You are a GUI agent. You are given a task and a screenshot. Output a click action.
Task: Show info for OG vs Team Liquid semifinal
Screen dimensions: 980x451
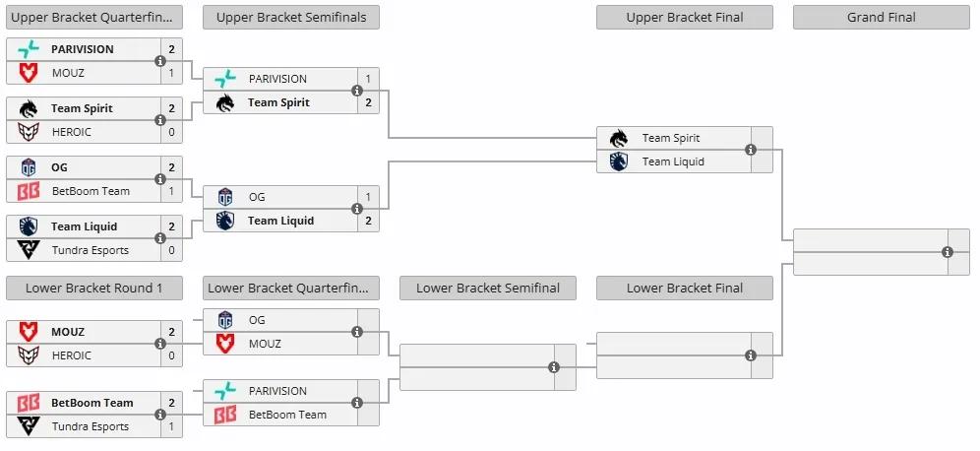[x=357, y=209]
